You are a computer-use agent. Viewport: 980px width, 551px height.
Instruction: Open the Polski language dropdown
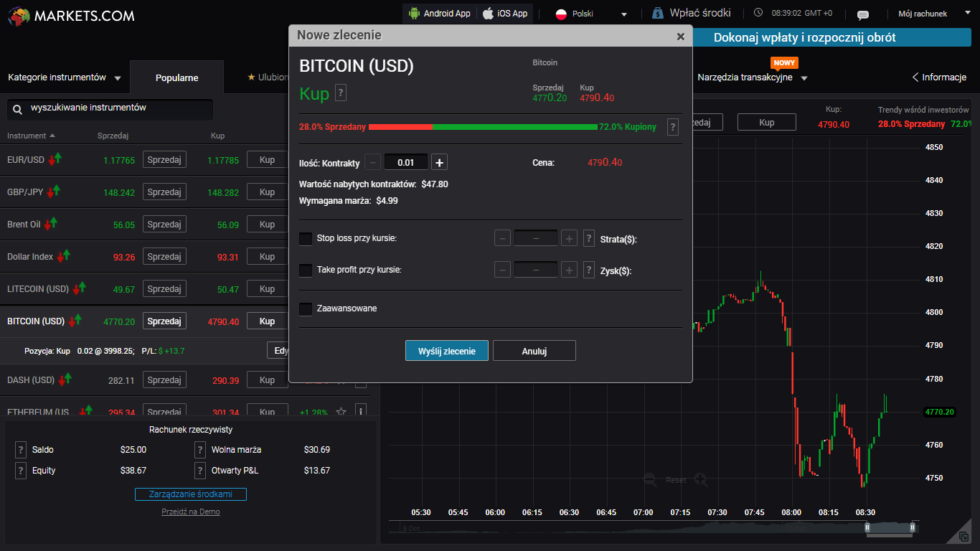point(593,14)
